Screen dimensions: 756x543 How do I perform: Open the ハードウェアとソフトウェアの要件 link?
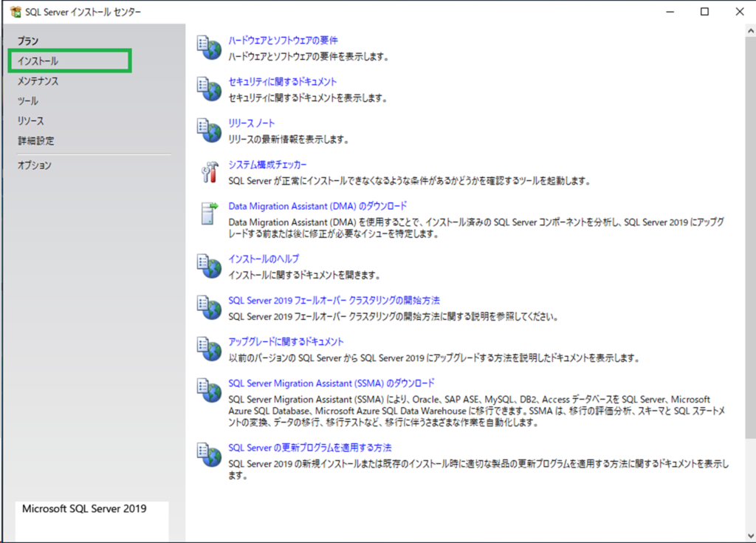point(283,40)
